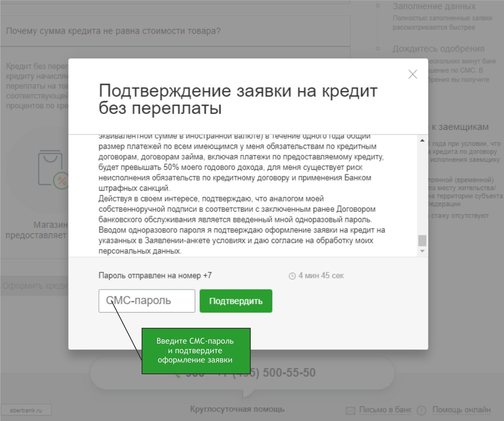The height and width of the screenshot is (421, 504).
Task: Click the phone number 500-55-50
Action: click(289, 372)
